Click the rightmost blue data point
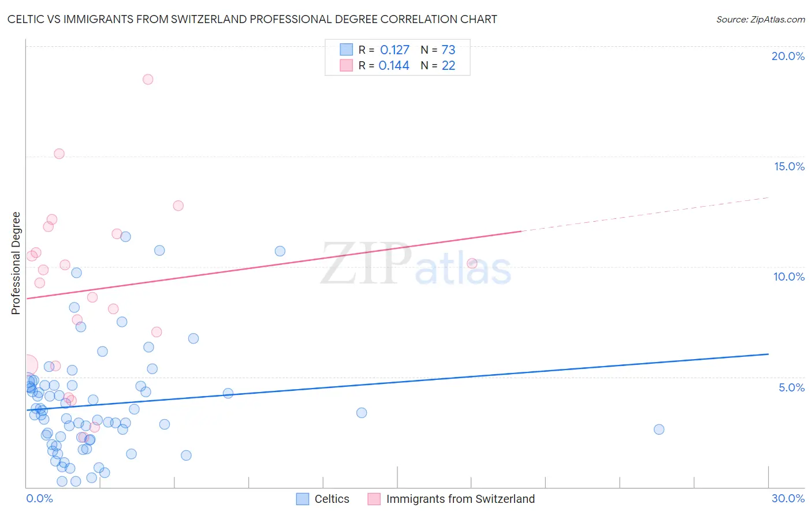The width and height of the screenshot is (812, 515). (x=659, y=430)
